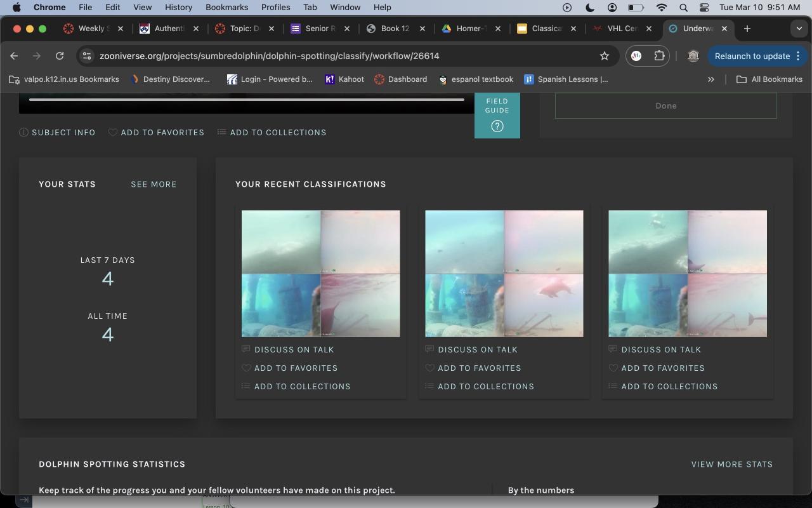
Task: Open the History menu
Action: [x=178, y=8]
